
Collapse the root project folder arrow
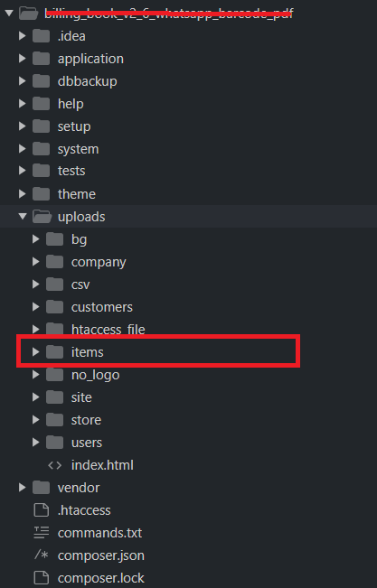coord(9,14)
